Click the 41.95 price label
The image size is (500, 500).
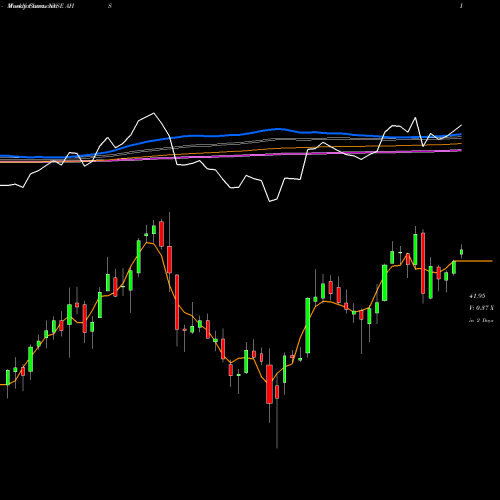click(x=477, y=296)
